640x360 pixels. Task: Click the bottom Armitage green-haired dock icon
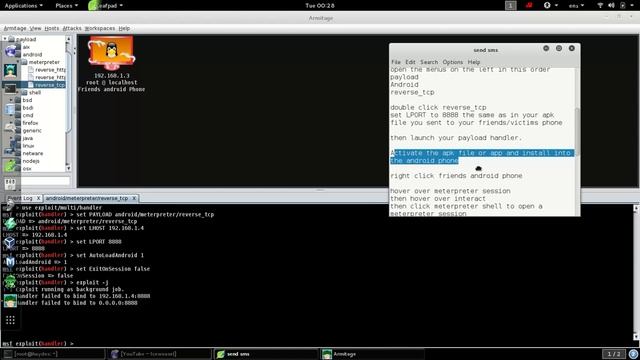coord(10,301)
